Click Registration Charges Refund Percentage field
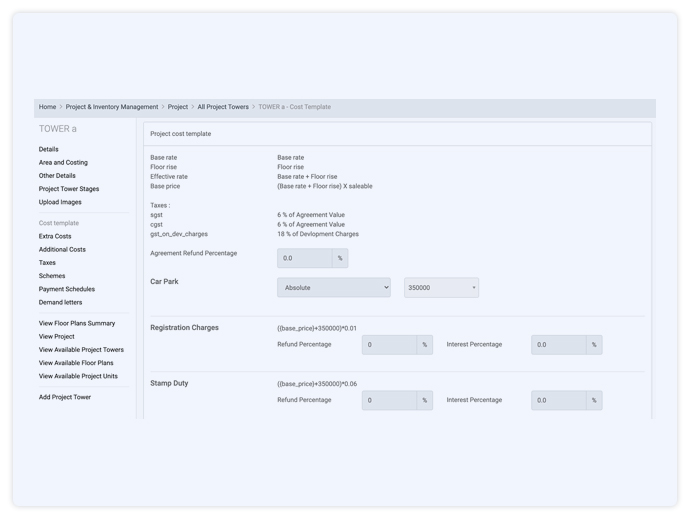The image size is (689, 517). [389, 345]
